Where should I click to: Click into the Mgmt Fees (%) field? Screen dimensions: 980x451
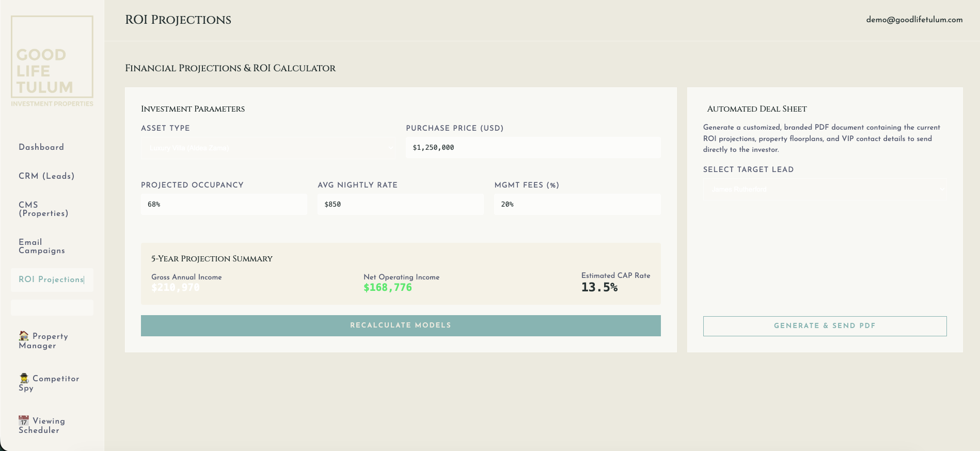[x=577, y=205]
